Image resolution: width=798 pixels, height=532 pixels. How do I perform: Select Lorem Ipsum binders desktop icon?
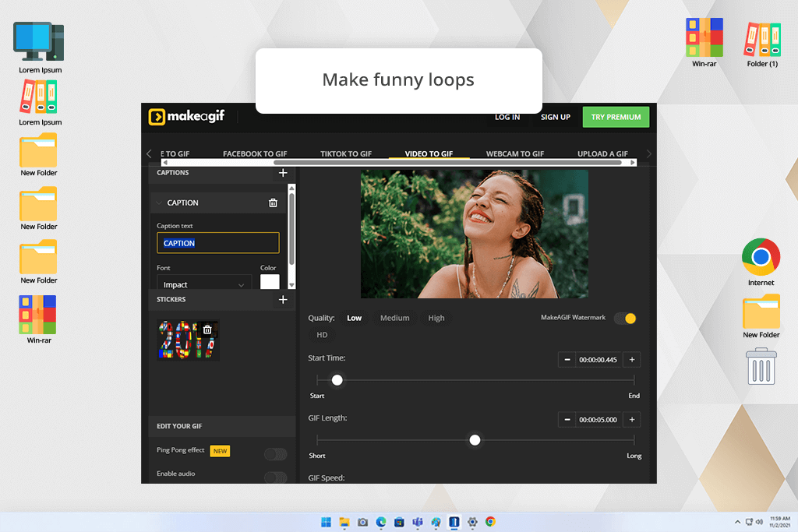point(40,103)
